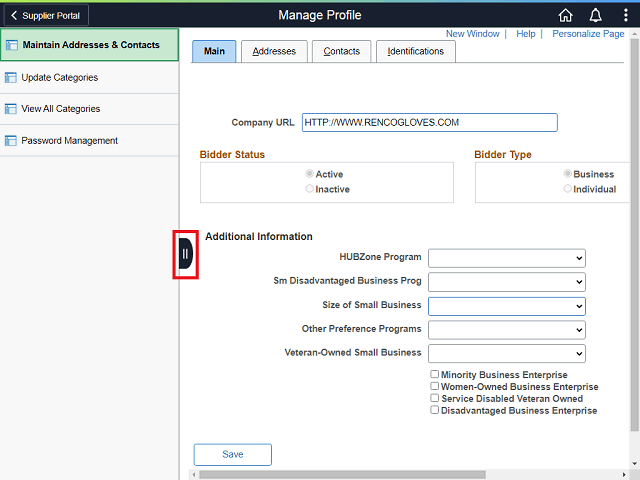
Task: Select Maintain Addresses & Contacts menu item
Action: (89, 45)
